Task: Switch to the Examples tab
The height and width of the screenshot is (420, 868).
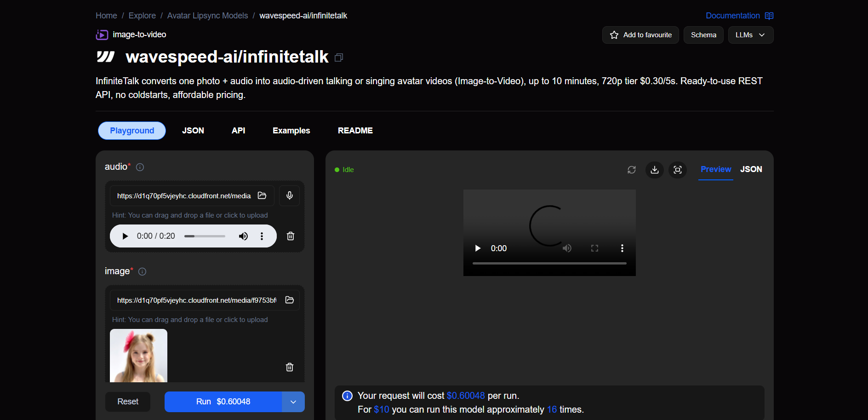Action: click(291, 131)
